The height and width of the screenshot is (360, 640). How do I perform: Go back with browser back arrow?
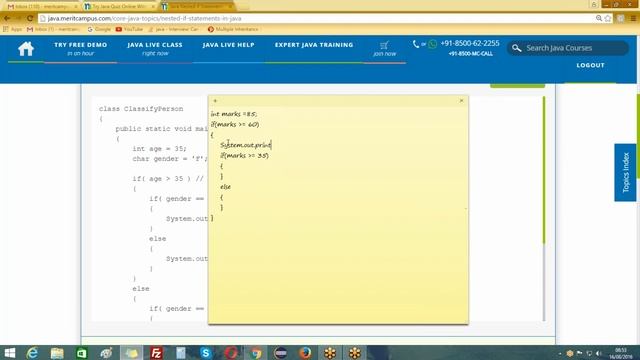[x=7, y=18]
